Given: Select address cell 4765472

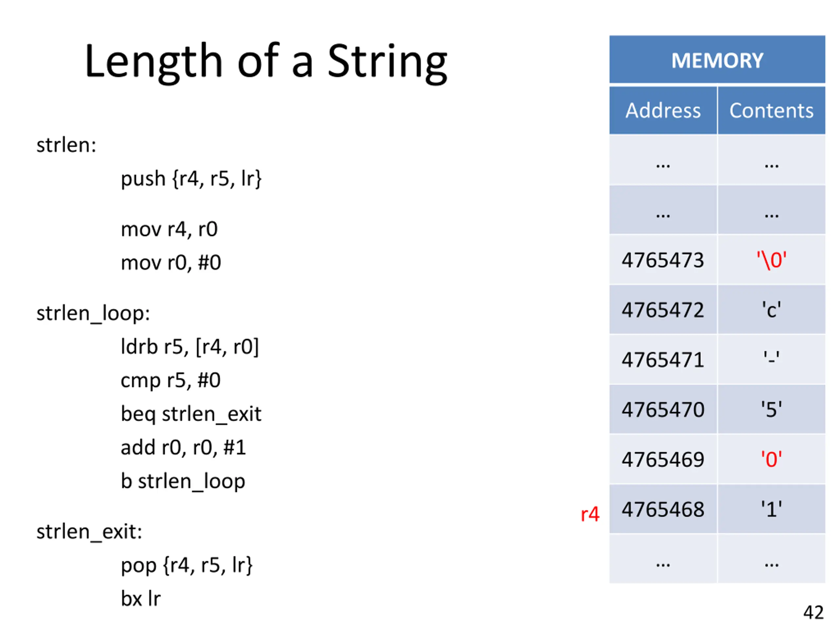Looking at the screenshot, I should [663, 309].
